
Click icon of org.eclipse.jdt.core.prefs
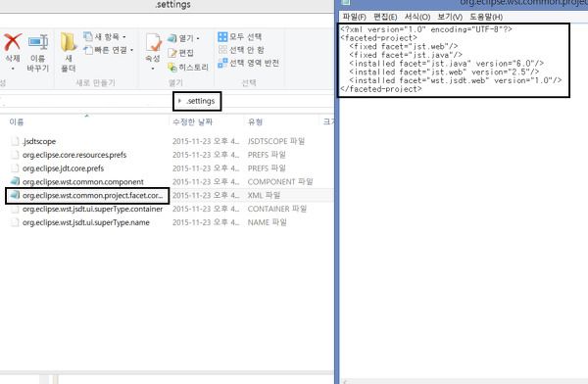click(x=15, y=168)
